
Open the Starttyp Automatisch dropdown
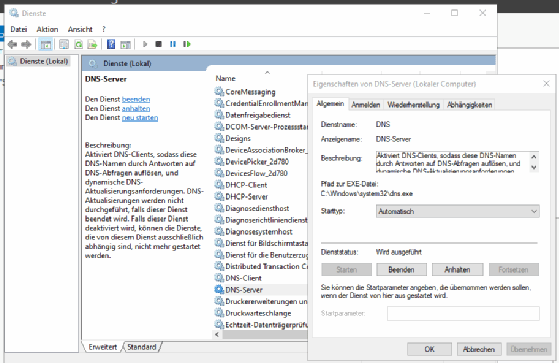click(457, 211)
